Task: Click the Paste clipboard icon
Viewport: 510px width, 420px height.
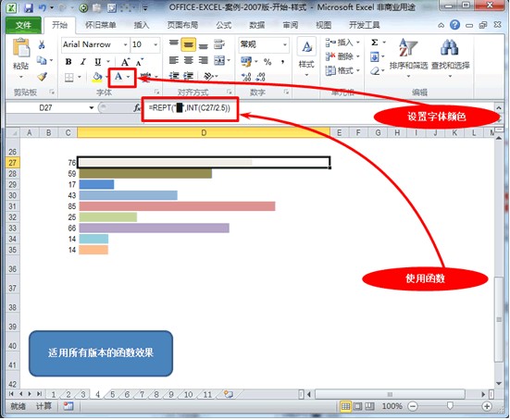Action: point(20,48)
